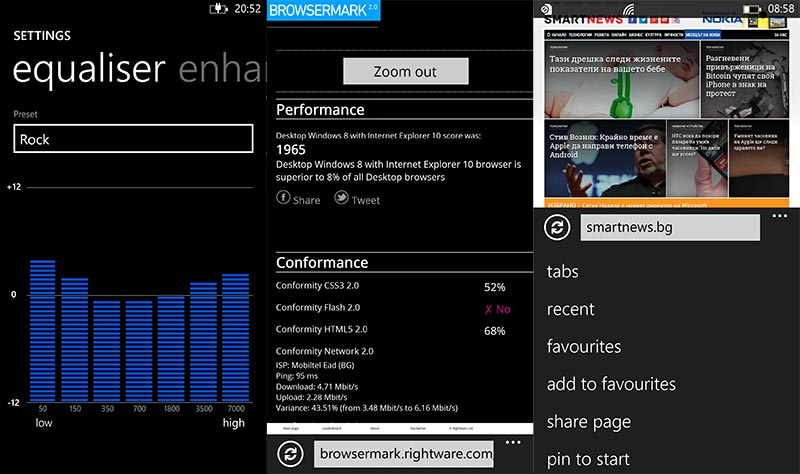
Task: Tap refresh icon beside browsermark.rightware.com address
Action: pos(291,454)
